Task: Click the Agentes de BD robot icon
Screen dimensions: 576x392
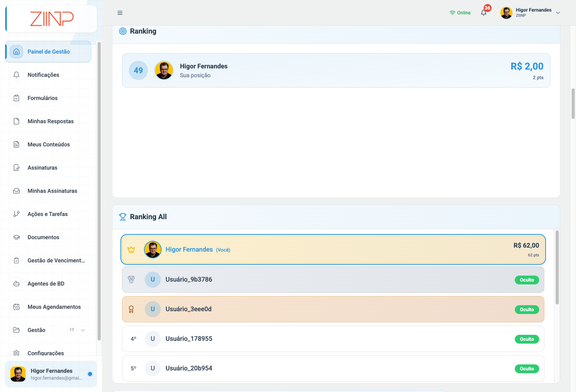Action: [x=16, y=284]
